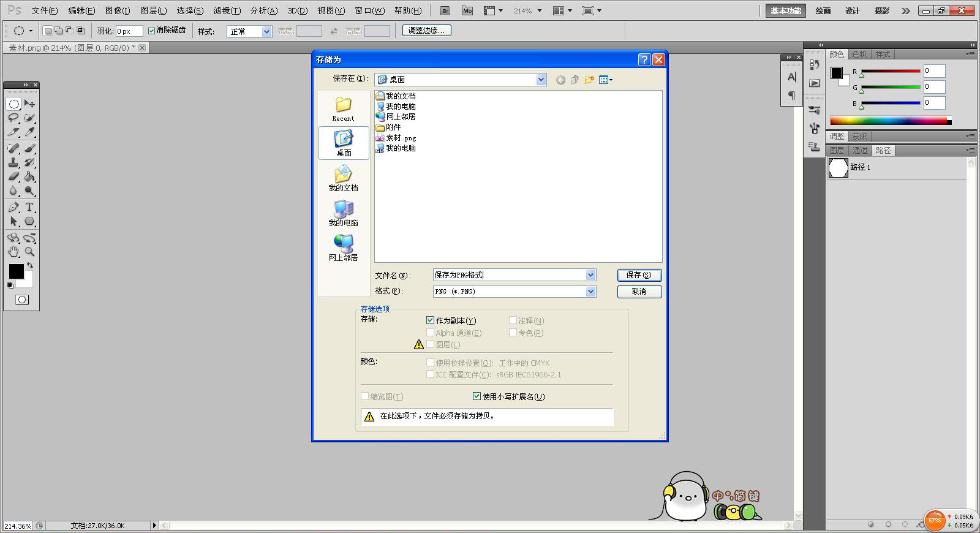Screen dimensions: 980x533
Task: Open the view menu dropdown in Save dialog
Action: point(606,80)
